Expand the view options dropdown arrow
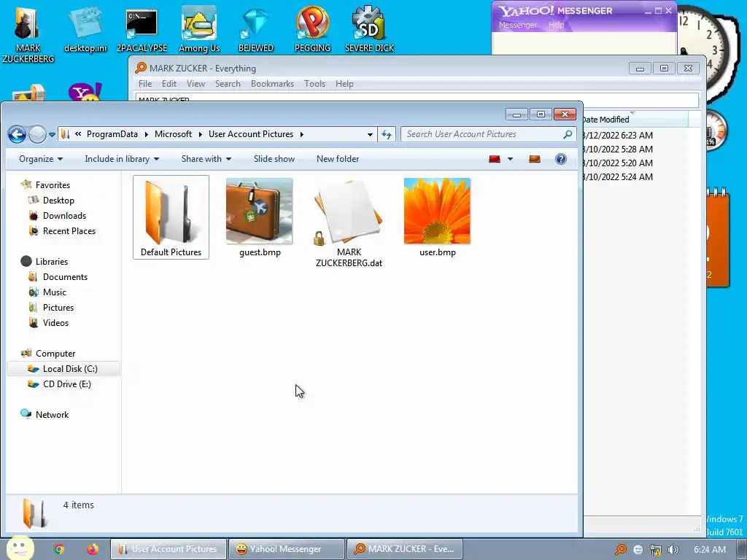The height and width of the screenshot is (560, 747). [x=510, y=159]
